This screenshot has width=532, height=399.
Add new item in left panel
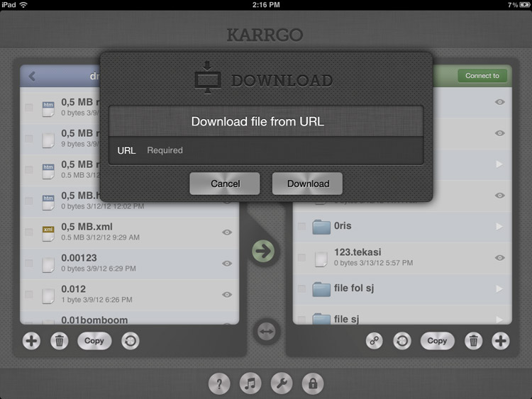(31, 341)
